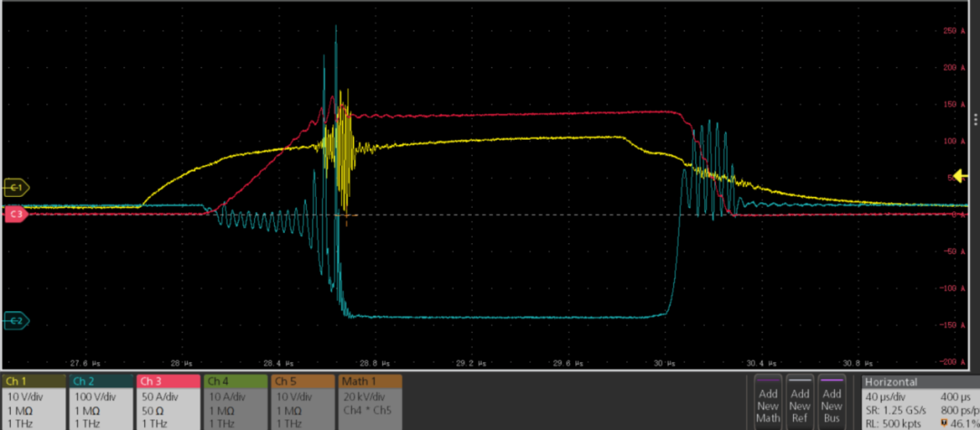Open the Ch 5 channel badge

[x=302, y=400]
